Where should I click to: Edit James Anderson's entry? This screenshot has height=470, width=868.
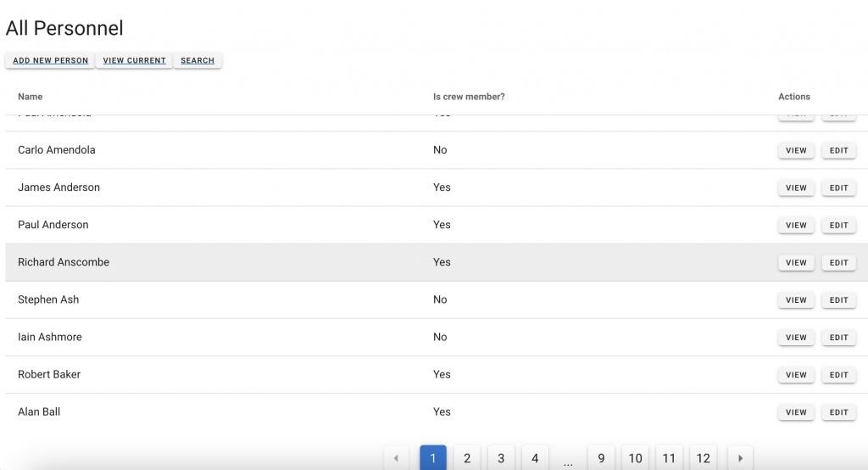[838, 188]
